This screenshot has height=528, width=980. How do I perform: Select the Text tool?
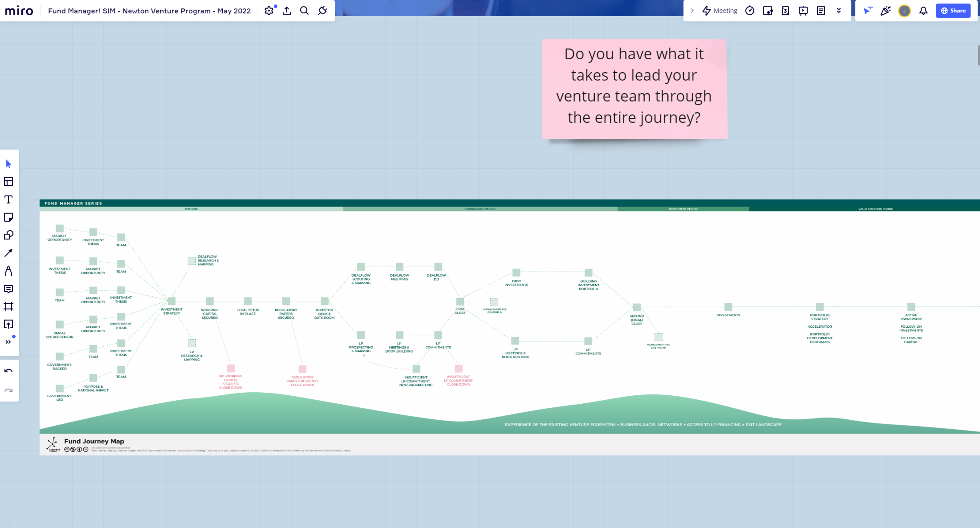(8, 200)
